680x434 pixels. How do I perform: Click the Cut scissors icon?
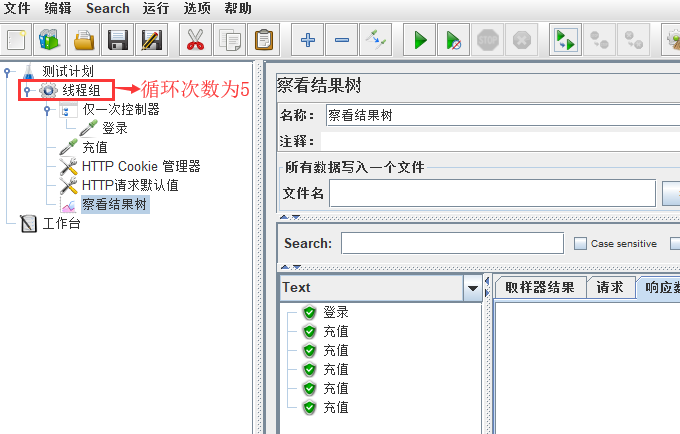(x=195, y=41)
